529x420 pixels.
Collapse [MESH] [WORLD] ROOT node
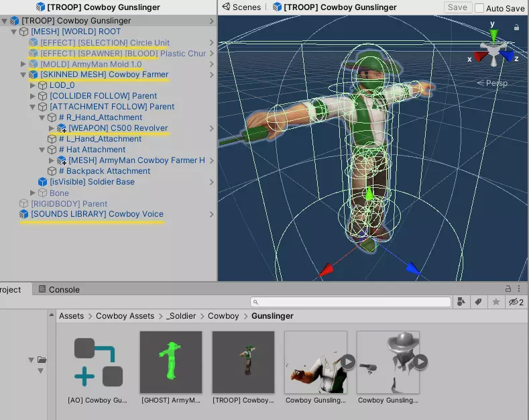tap(14, 32)
